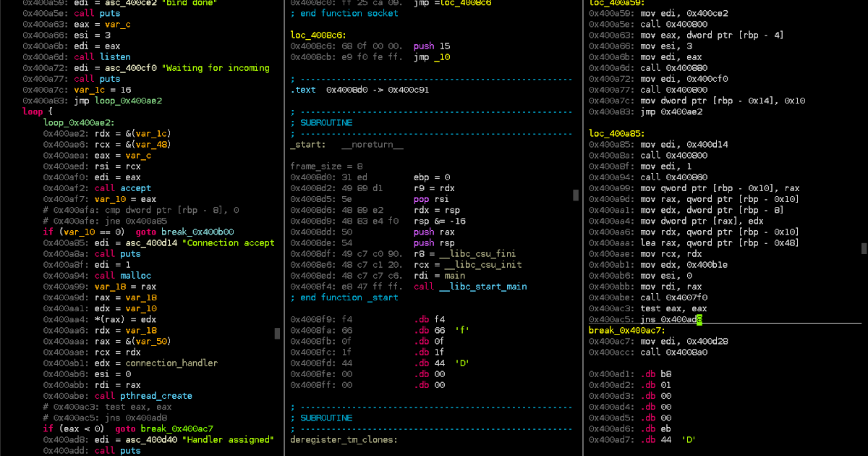
Task: Select the 'jmp 0x400ae2' in right pane
Action: (671, 111)
